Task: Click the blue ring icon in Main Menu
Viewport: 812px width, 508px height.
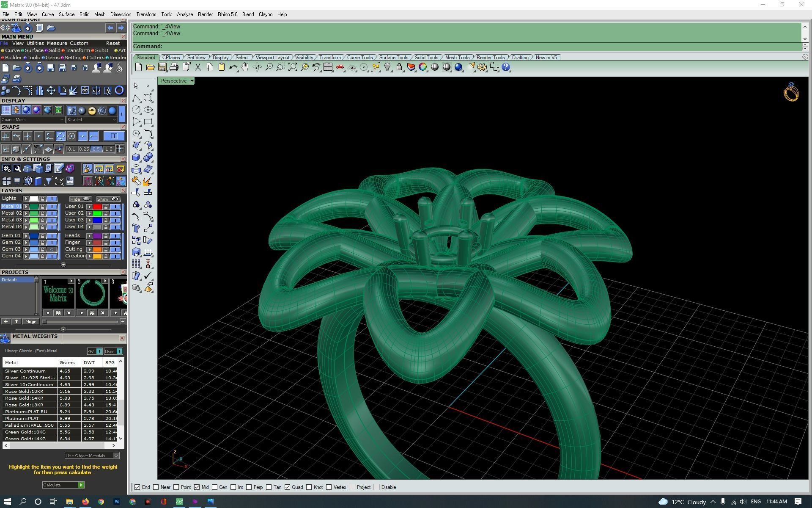Action: coord(119,90)
